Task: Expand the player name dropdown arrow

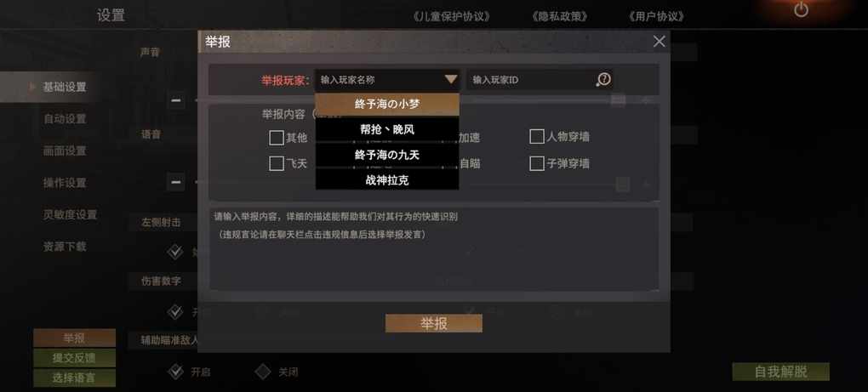Action: tap(451, 80)
